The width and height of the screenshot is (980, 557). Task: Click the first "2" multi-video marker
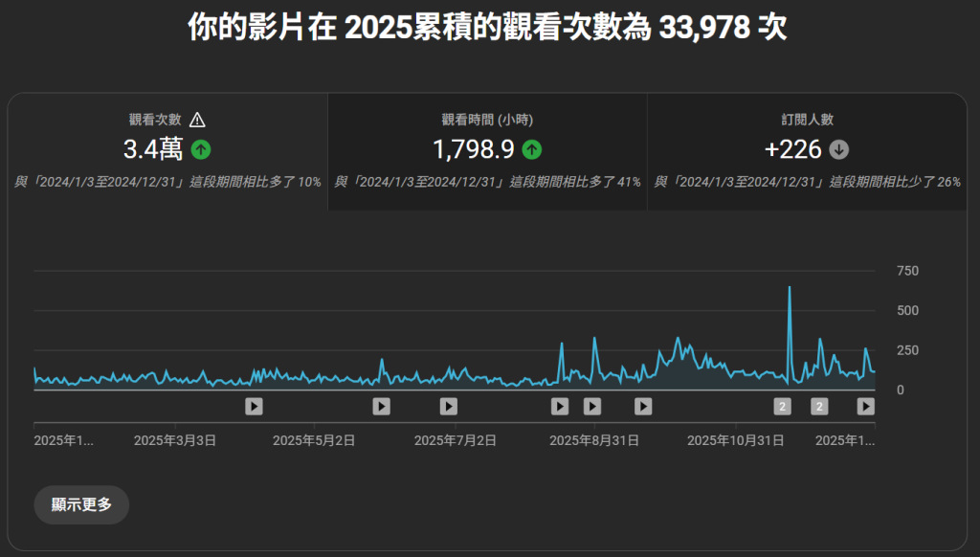click(782, 407)
